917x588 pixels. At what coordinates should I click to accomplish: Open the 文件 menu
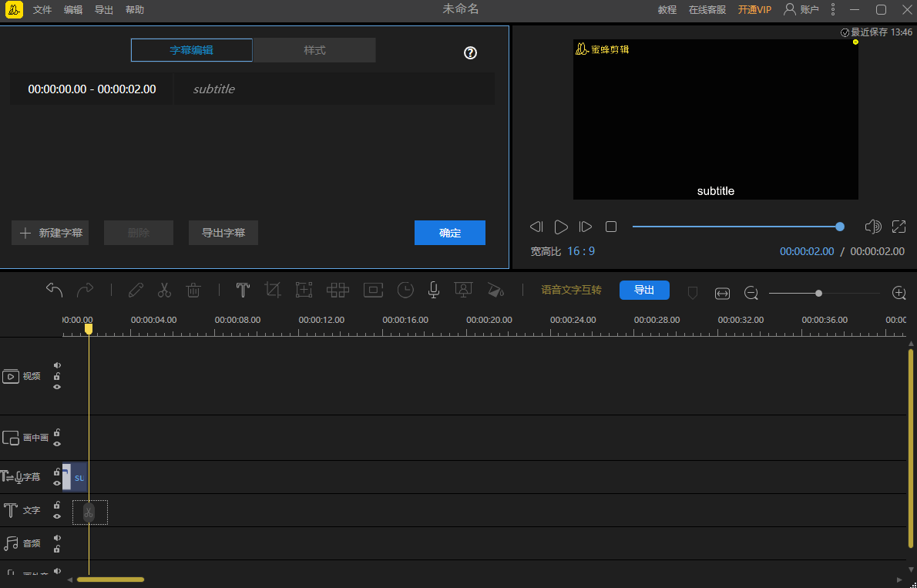(42, 10)
